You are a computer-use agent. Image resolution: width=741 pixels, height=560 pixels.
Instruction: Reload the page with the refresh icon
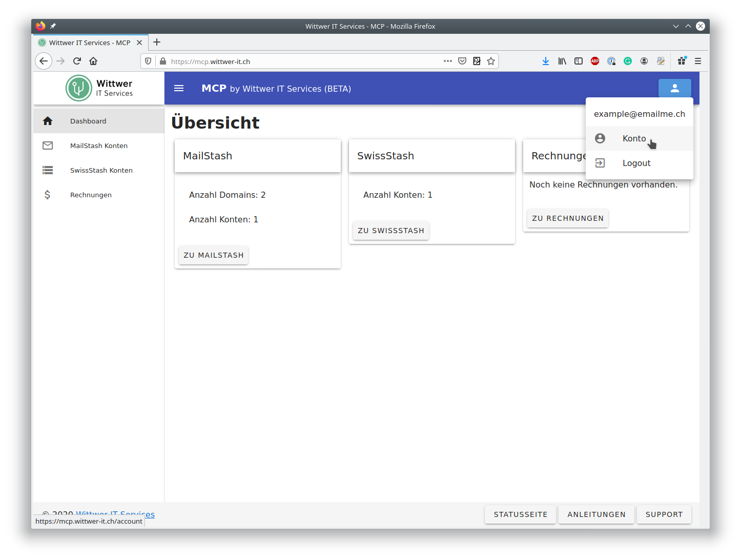click(x=77, y=61)
